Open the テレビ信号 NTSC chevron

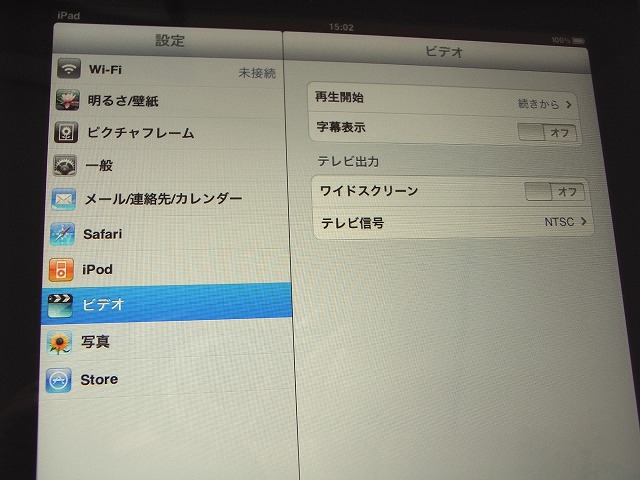[582, 222]
